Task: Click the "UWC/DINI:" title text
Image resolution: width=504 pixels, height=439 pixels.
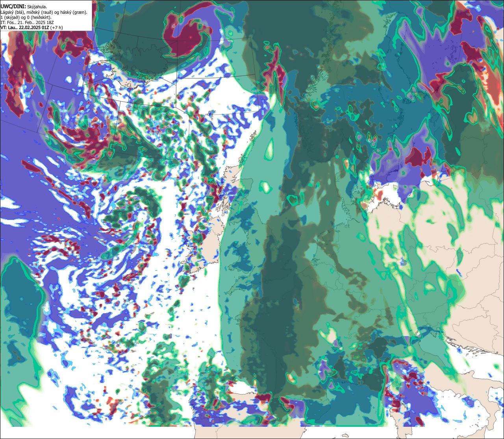Action: pyautogui.click(x=13, y=7)
